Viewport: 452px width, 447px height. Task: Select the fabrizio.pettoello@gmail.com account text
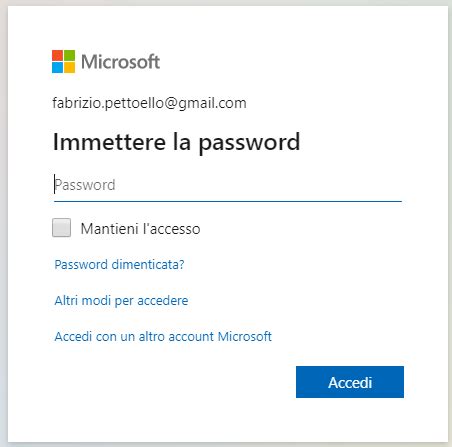pos(149,103)
